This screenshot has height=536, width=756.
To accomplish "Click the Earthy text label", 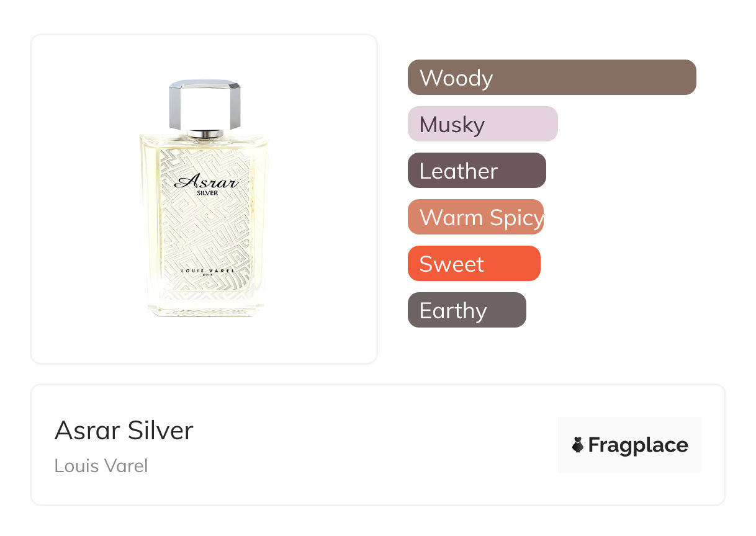I will (x=453, y=311).
